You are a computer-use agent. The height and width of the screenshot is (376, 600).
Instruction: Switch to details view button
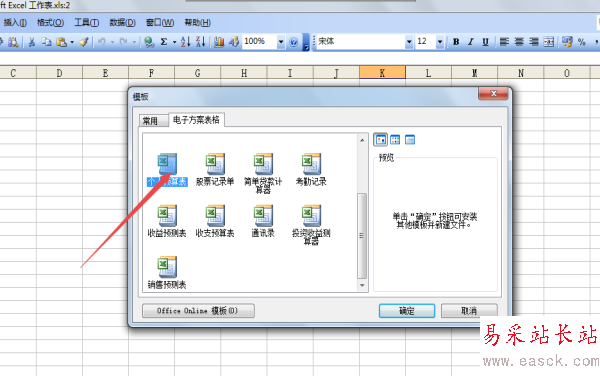click(x=410, y=140)
